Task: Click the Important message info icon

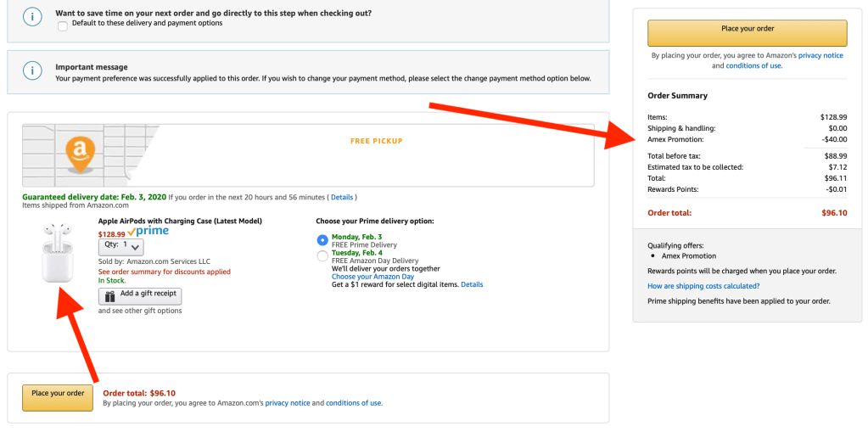Action: click(31, 71)
